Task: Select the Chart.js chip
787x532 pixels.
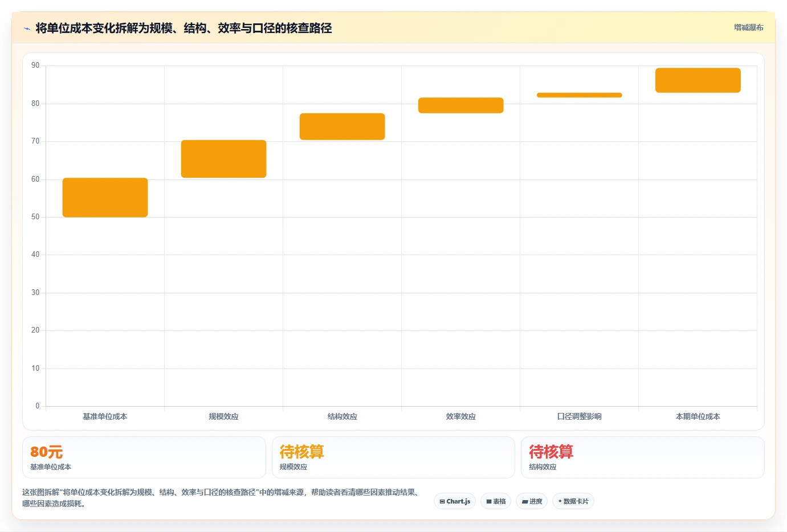Action: (455, 501)
